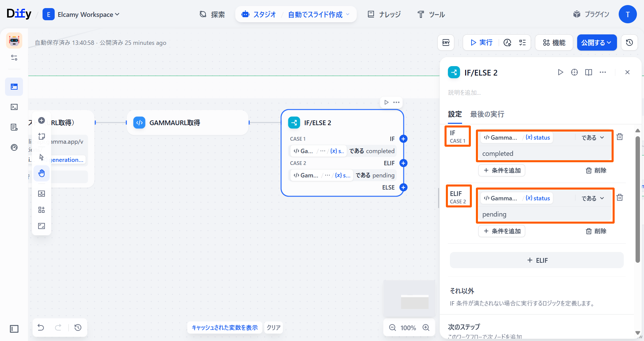Viewport: 644px width, 341px height.
Task: Open the 公開する publish dropdown
Action: (596, 42)
